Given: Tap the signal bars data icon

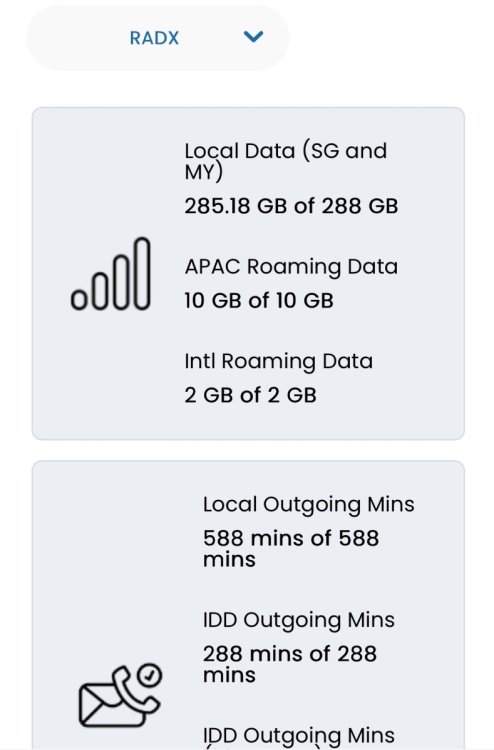Looking at the screenshot, I should pyautogui.click(x=110, y=274).
